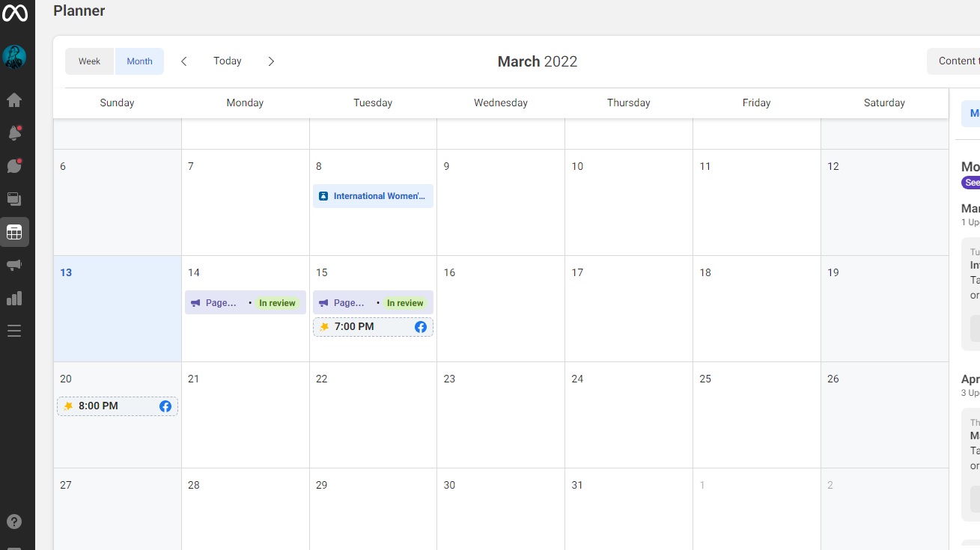Switch to Month view
980x550 pixels.
[139, 61]
